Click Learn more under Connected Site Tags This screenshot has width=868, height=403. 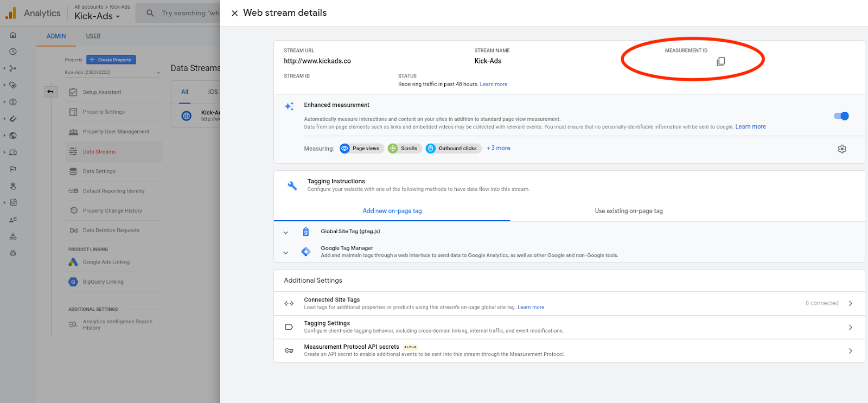coord(531,307)
